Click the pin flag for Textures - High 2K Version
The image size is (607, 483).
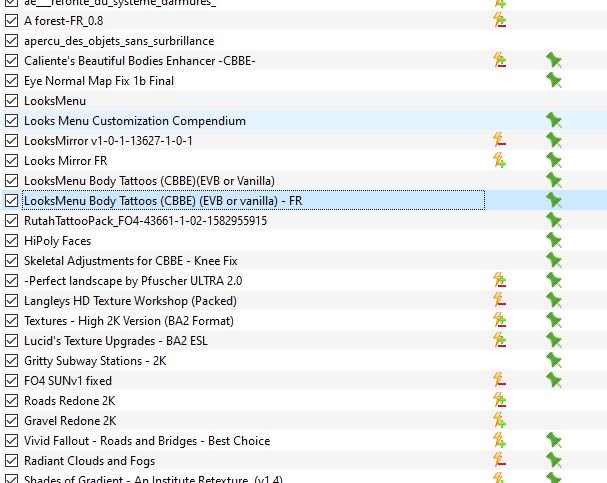click(x=554, y=320)
